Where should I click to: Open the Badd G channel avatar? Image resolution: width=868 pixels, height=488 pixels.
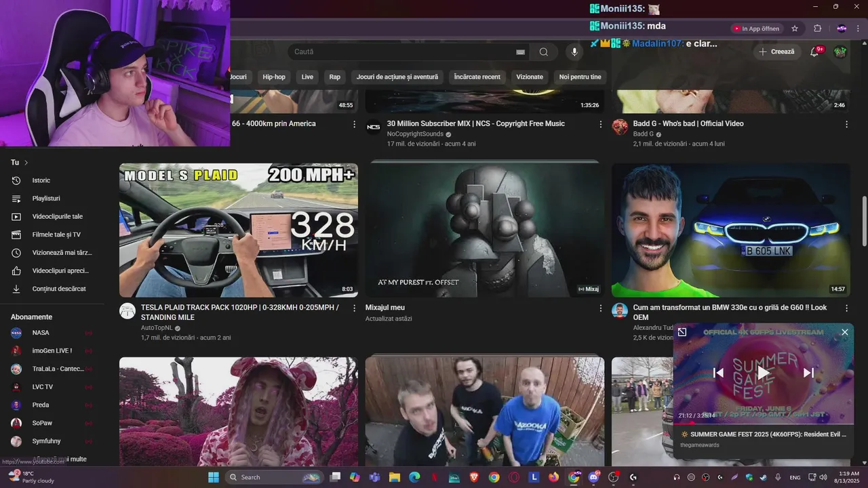tap(620, 127)
